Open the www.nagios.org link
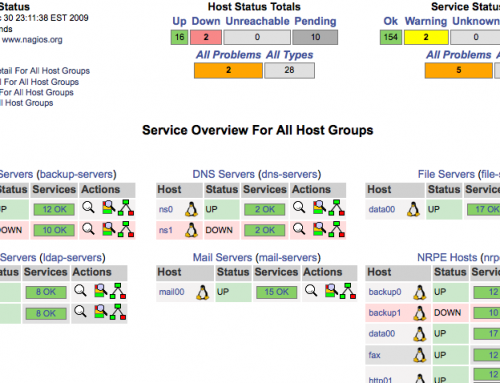 tap(32, 40)
